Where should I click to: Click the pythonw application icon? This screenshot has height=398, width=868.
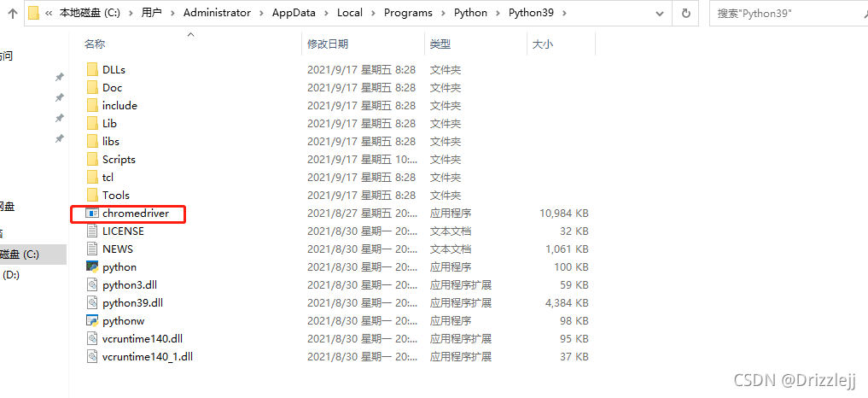click(92, 320)
